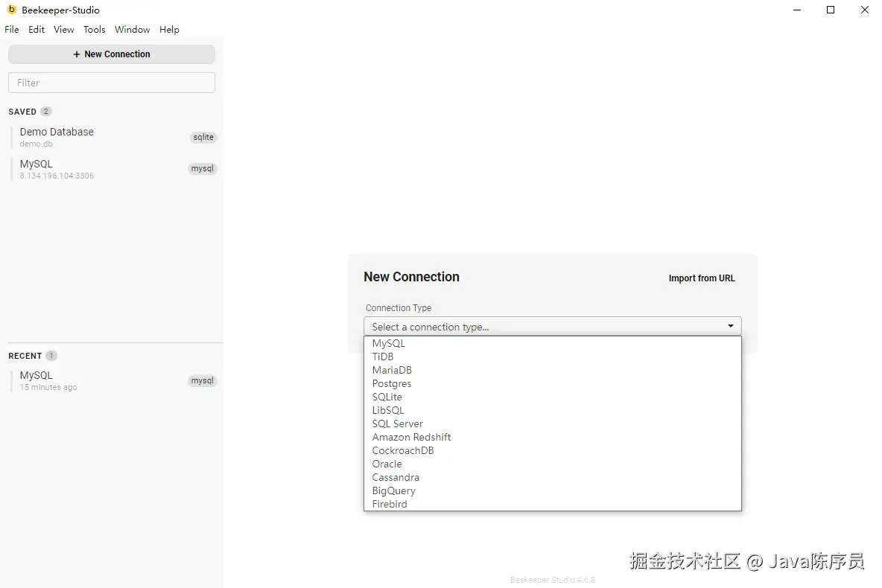Viewport: 882px width, 588px height.
Task: Collapse the Select a connection type dropdown
Action: pyautogui.click(x=553, y=327)
